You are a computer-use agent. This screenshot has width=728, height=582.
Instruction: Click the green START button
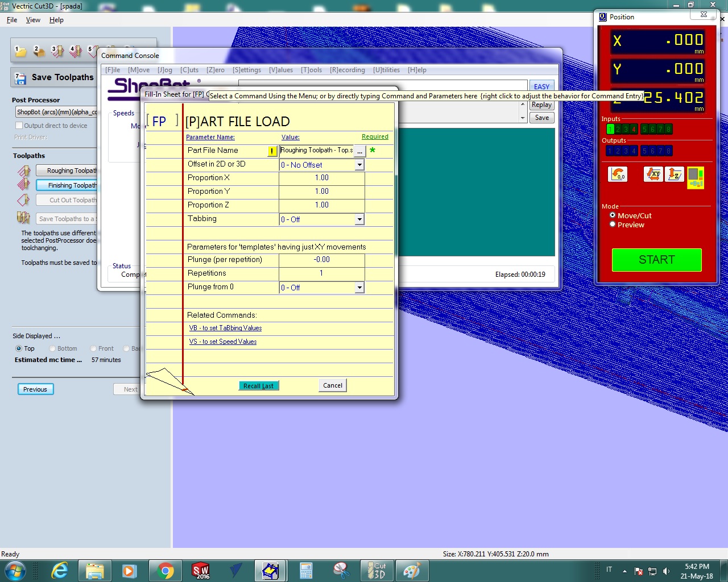point(657,260)
